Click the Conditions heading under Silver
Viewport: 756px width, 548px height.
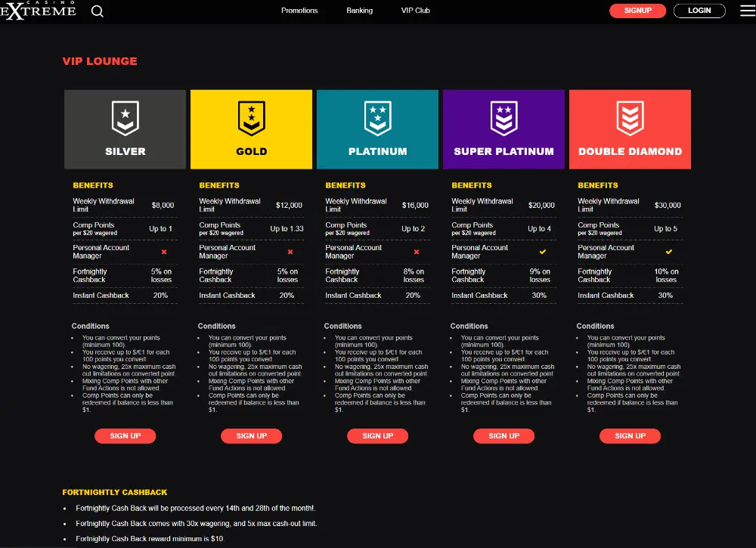click(90, 327)
